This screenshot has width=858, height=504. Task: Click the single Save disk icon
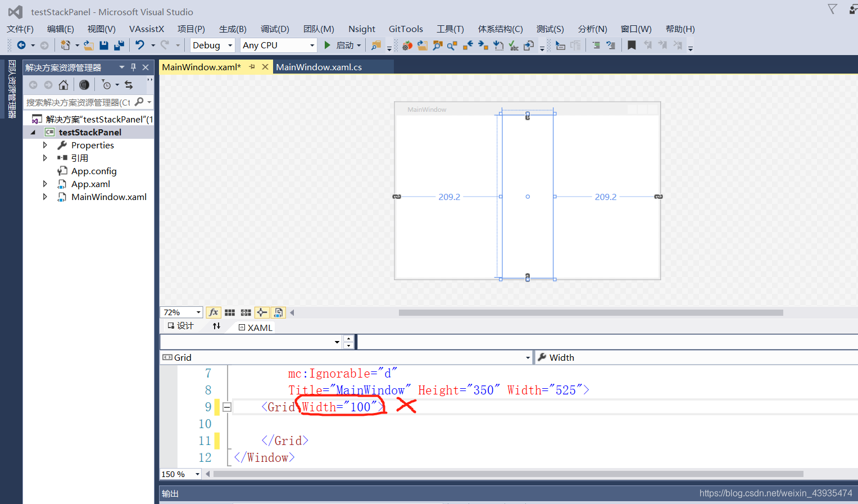tap(104, 46)
